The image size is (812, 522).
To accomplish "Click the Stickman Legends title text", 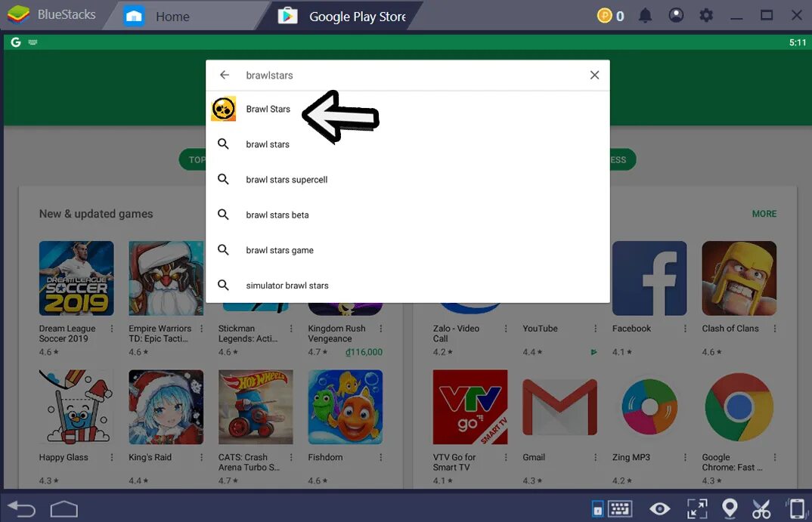I will [x=248, y=334].
